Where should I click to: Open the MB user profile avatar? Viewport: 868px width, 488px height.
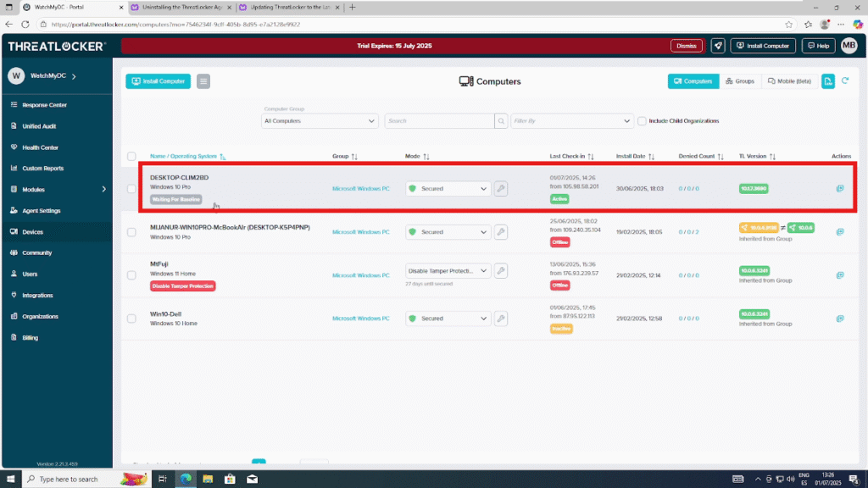849,46
